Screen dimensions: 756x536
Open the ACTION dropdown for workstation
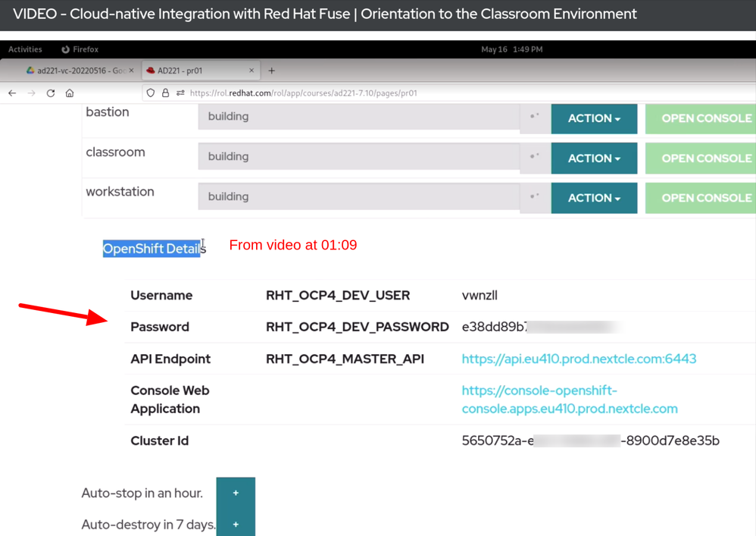point(593,198)
